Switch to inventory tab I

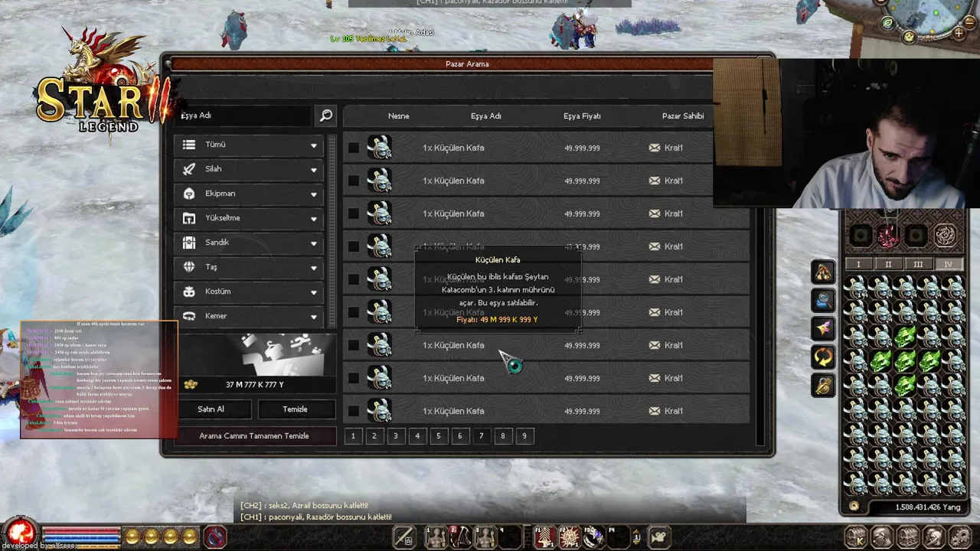point(858,264)
